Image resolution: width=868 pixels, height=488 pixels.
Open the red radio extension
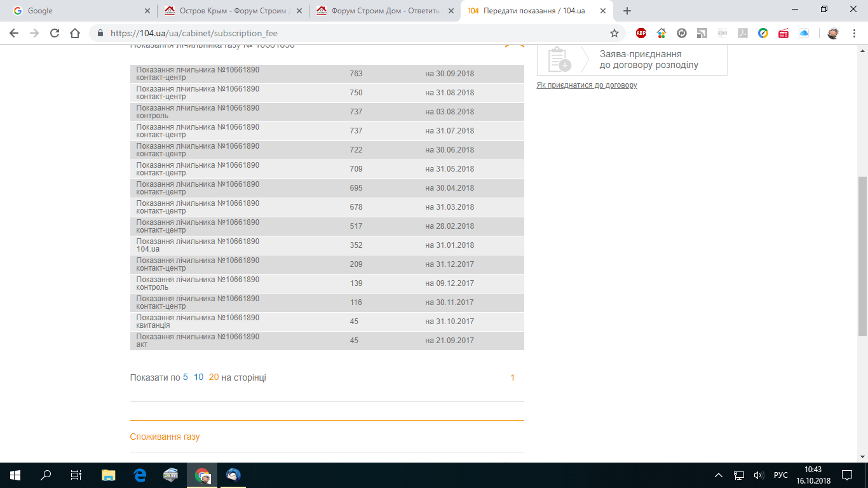(783, 33)
